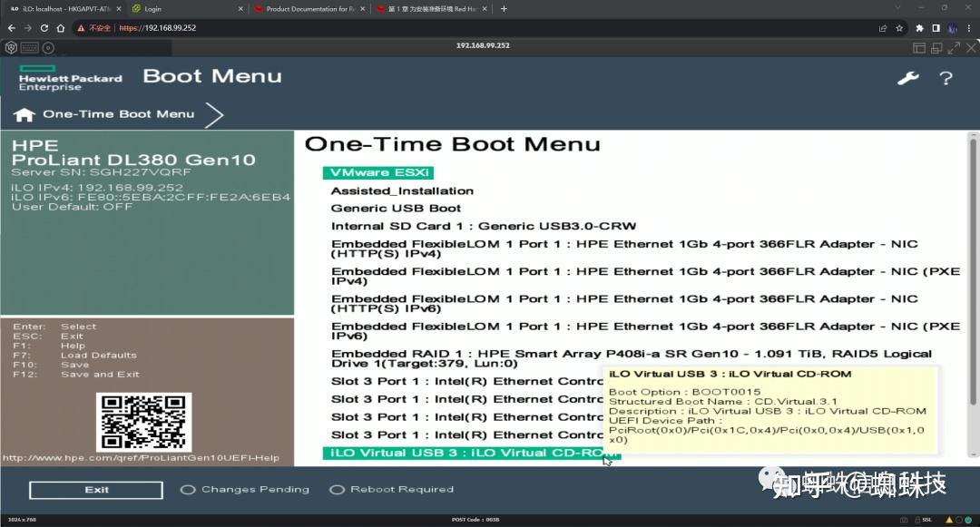
Task: Click the green power status icon bottom right
Action: 968,519
